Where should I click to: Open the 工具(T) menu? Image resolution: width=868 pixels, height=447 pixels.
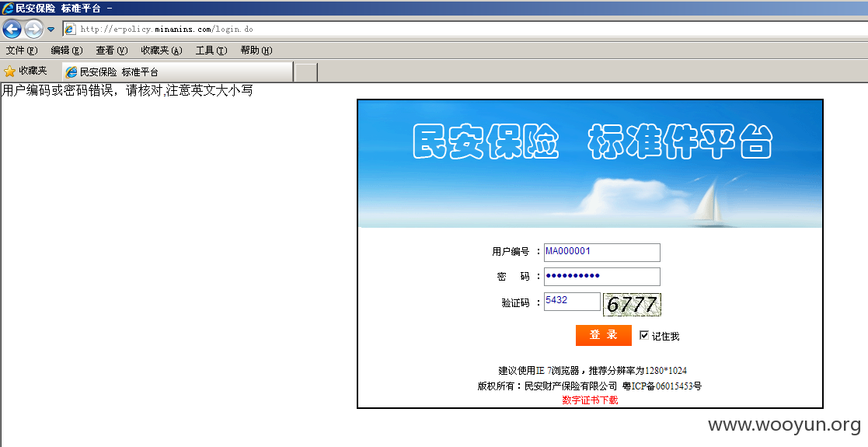211,51
